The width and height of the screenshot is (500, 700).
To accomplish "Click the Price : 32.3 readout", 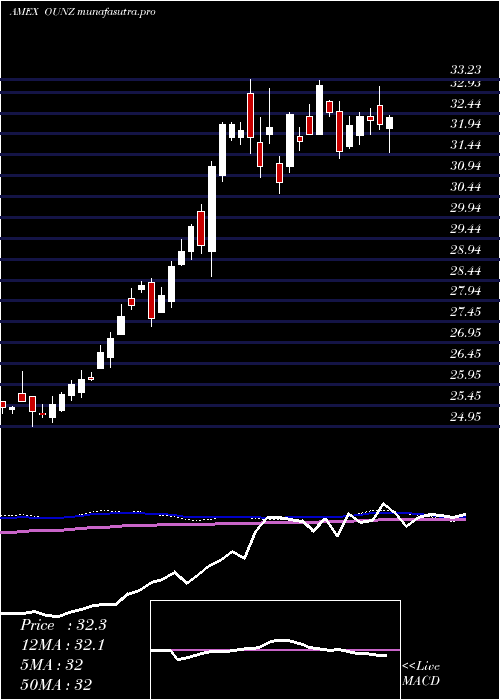I will click(63, 625).
